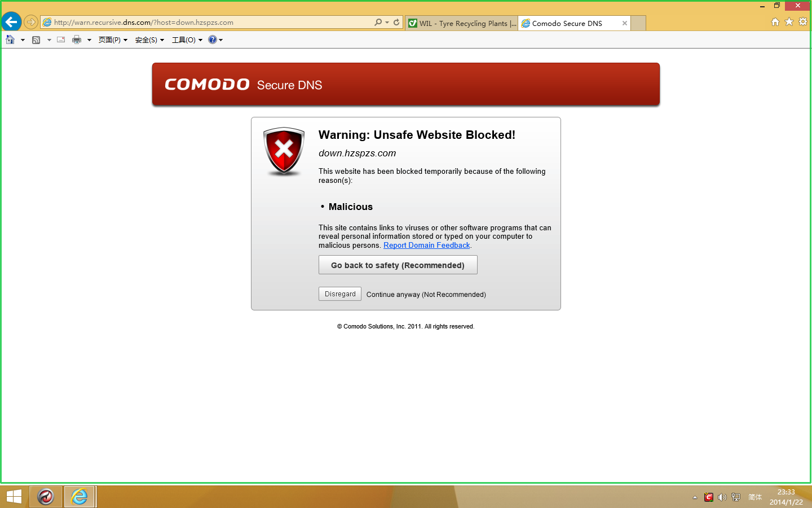
Task: Click the Warning: Unsafe Website Blocked heading
Action: pos(417,135)
